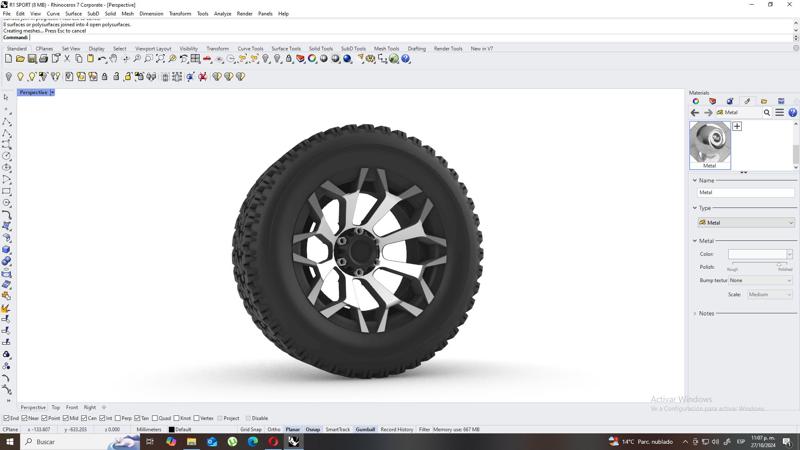The height and width of the screenshot is (450, 800).
Task: Enable the Vertex osnap checkbox
Action: point(196,418)
